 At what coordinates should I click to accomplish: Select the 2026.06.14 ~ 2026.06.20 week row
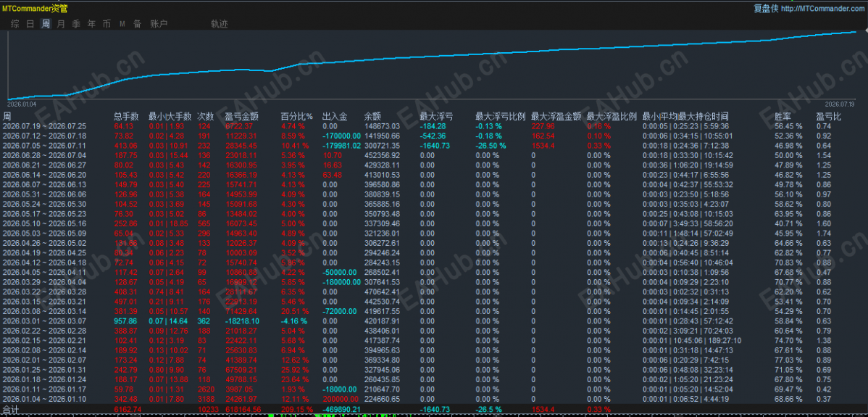434,175
